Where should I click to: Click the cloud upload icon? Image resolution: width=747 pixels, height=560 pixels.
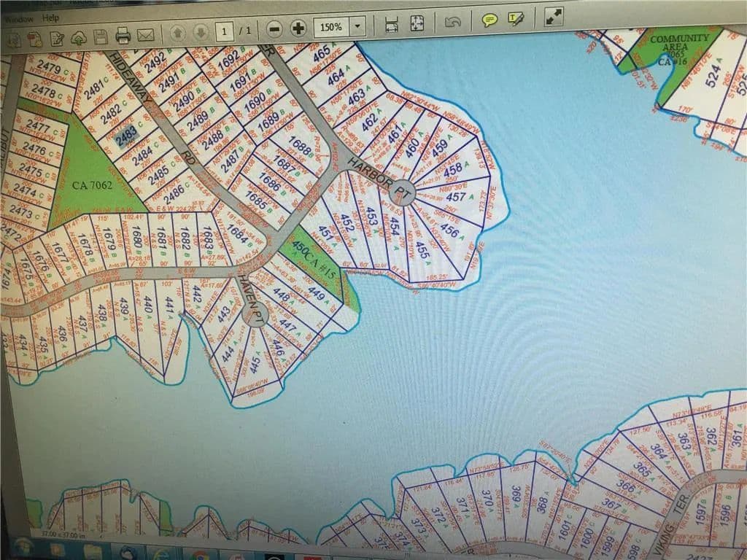79,38
